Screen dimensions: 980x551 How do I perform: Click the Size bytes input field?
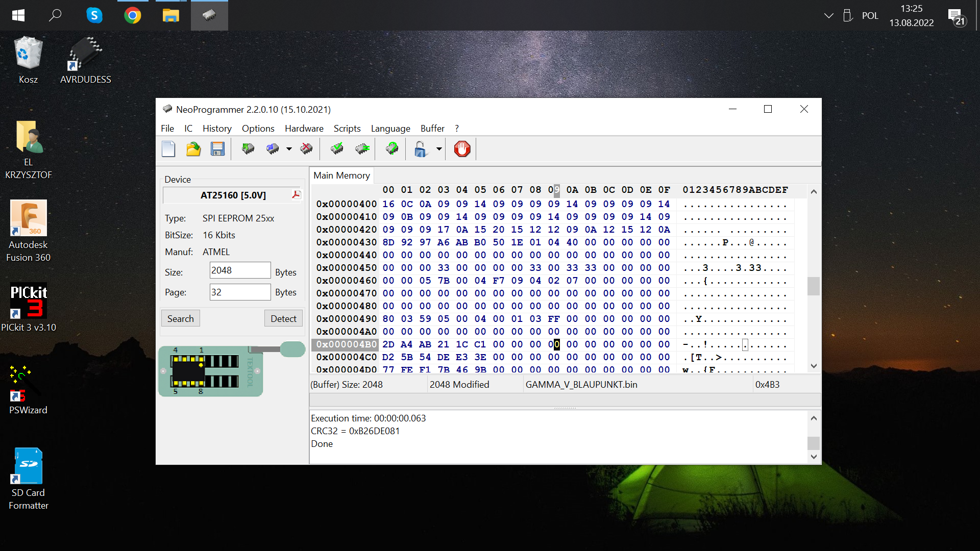(240, 270)
